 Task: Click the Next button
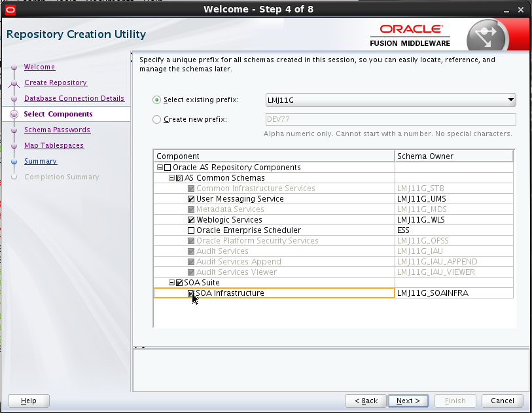[x=408, y=401]
